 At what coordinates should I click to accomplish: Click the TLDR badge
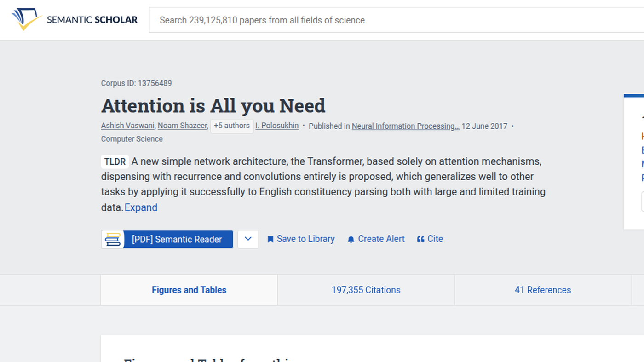tap(115, 162)
